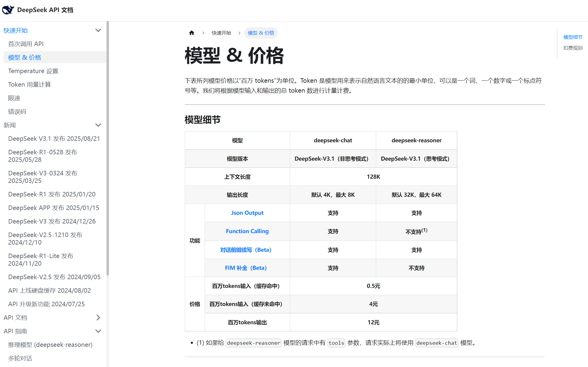
Task: Click 模型 & 价格 breadcrumb chip
Action: [x=261, y=33]
